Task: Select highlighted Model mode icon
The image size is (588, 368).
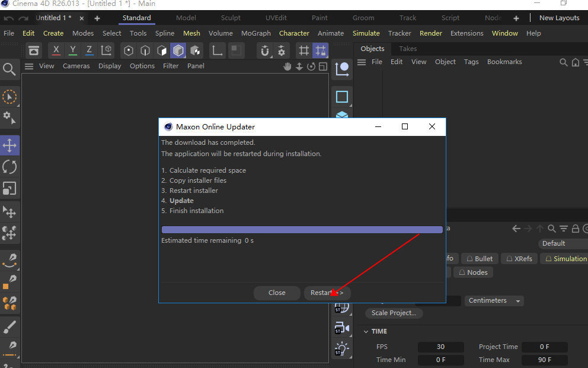Action: [x=178, y=50]
